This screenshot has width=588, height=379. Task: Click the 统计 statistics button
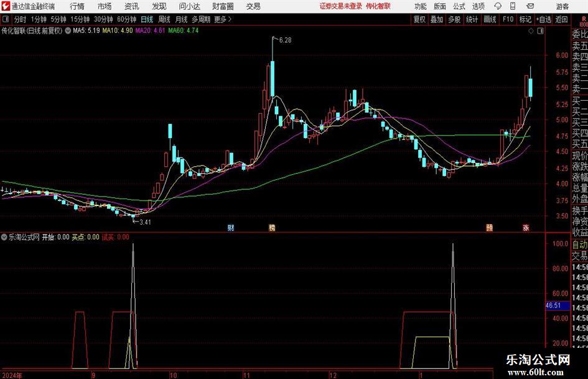point(472,19)
